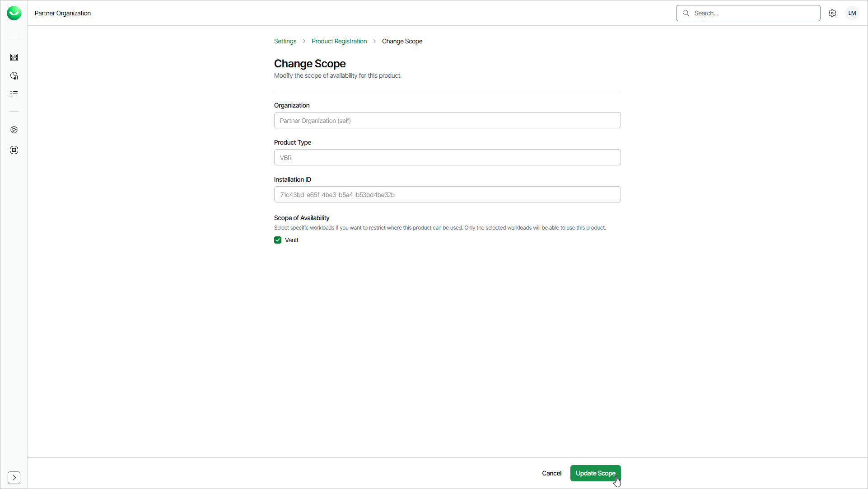Open the reports chart icon in sidebar
This screenshot has height=489, width=868.
coord(14,75)
